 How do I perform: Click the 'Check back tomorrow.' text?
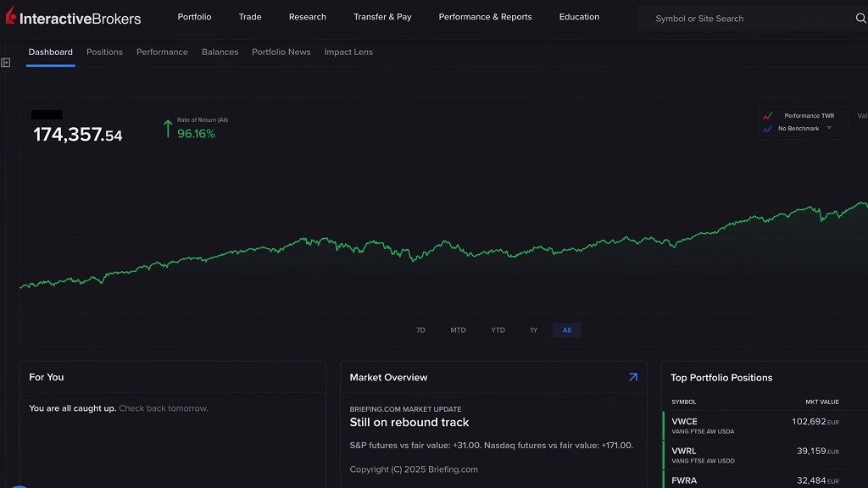[164, 408]
